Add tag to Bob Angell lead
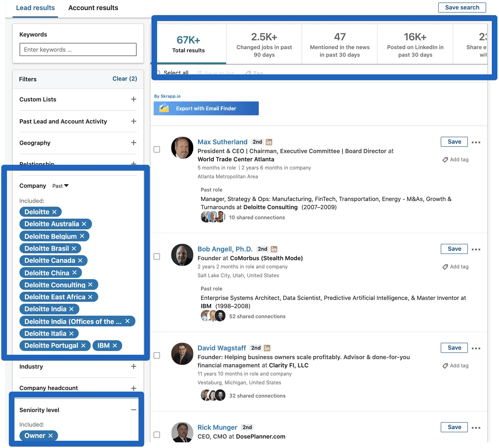The width and height of the screenshot is (499, 448). 455,267
